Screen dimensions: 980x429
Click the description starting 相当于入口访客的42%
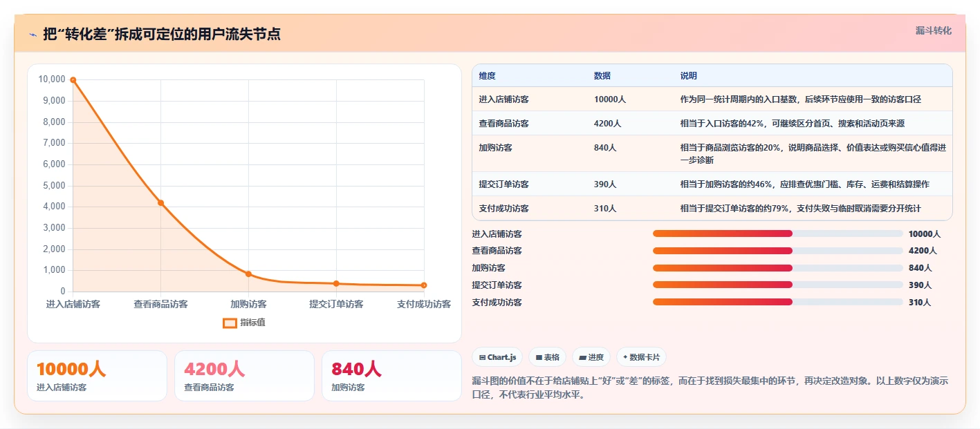point(793,124)
